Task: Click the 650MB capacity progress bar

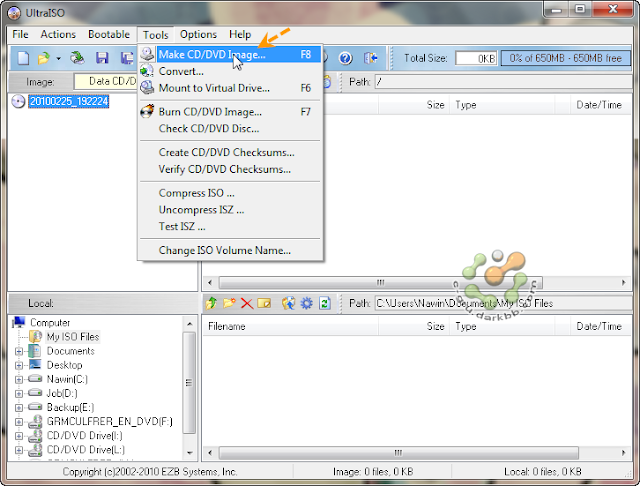Action: click(x=565, y=58)
